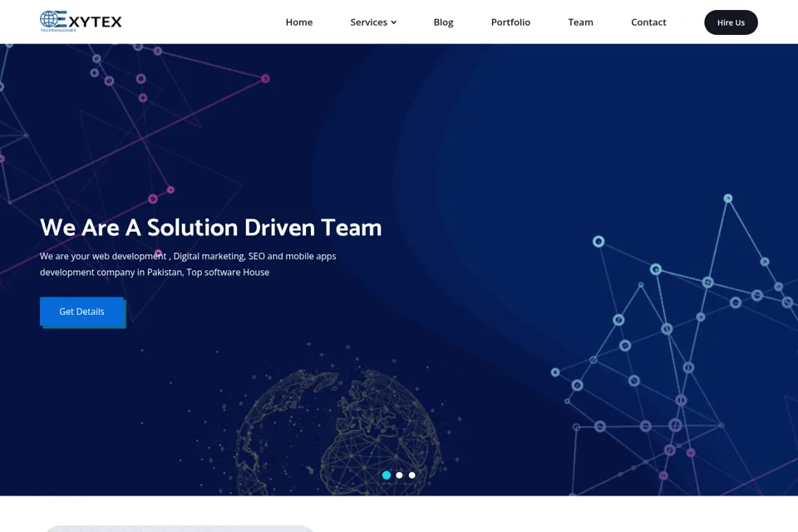This screenshot has height=532, width=798.
Task: Click the Hire Us button
Action: (x=731, y=22)
